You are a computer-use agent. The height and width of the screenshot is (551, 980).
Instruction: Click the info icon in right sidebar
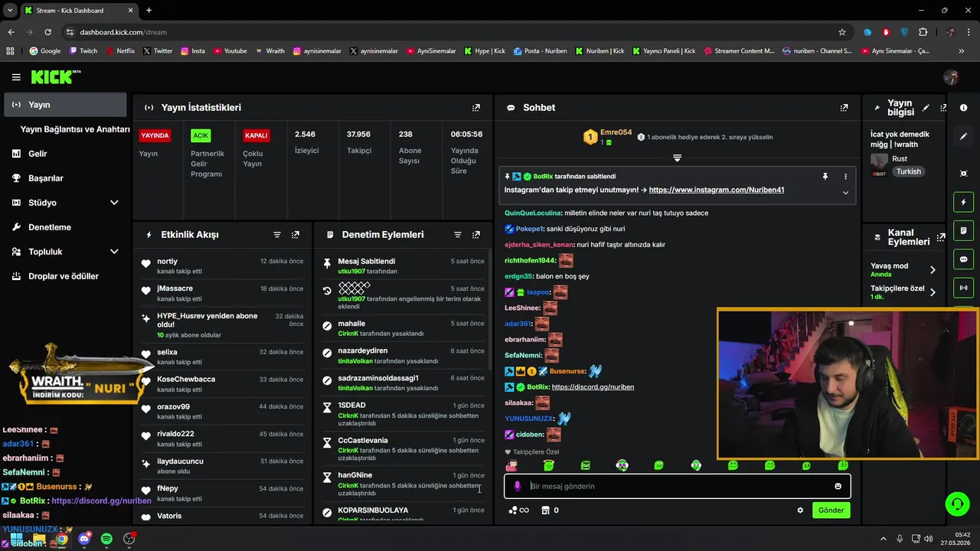964,108
